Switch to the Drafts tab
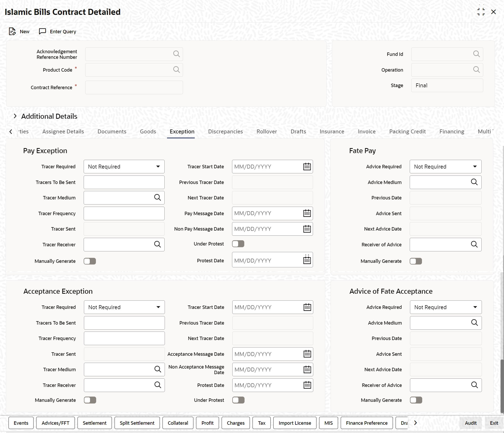Viewport: 504px width, 433px height. pyautogui.click(x=298, y=132)
